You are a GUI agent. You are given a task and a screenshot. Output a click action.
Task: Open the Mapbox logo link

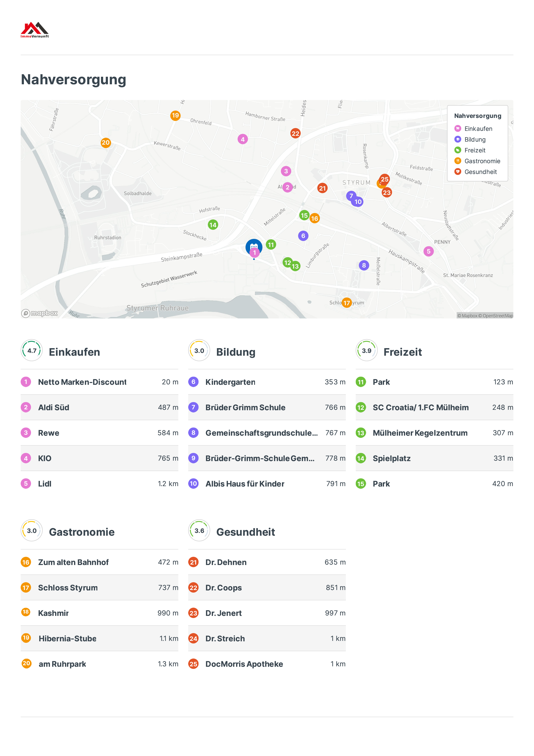(x=39, y=313)
